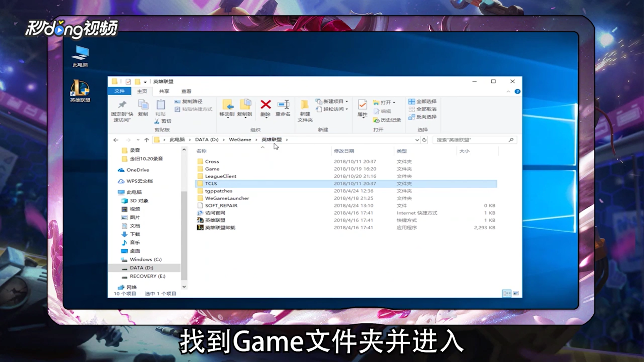Expand the chevron after 英雄联盟 breadcrumb

[x=287, y=140]
